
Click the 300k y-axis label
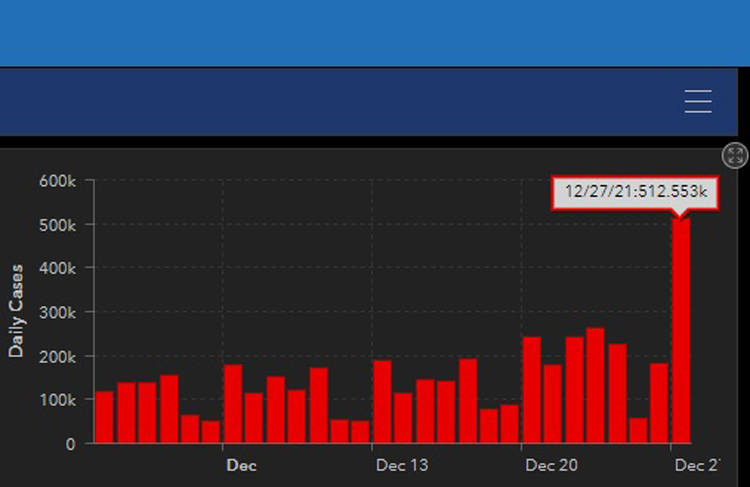[x=57, y=312]
